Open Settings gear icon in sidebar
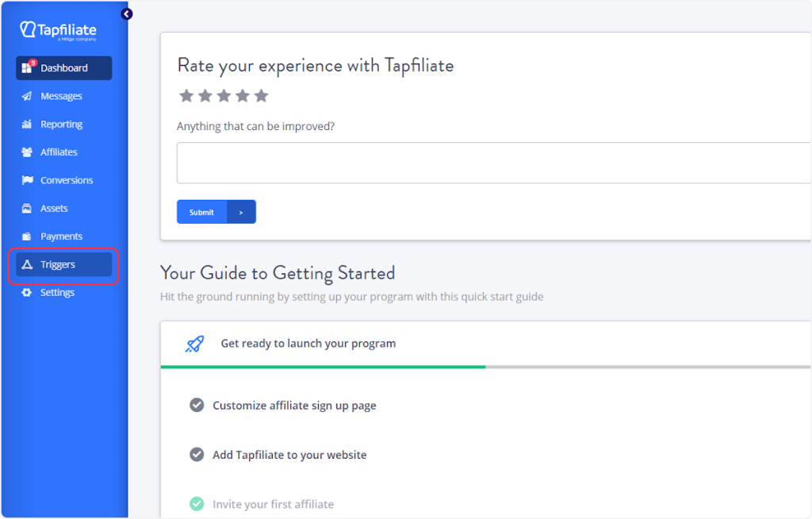 coord(27,293)
